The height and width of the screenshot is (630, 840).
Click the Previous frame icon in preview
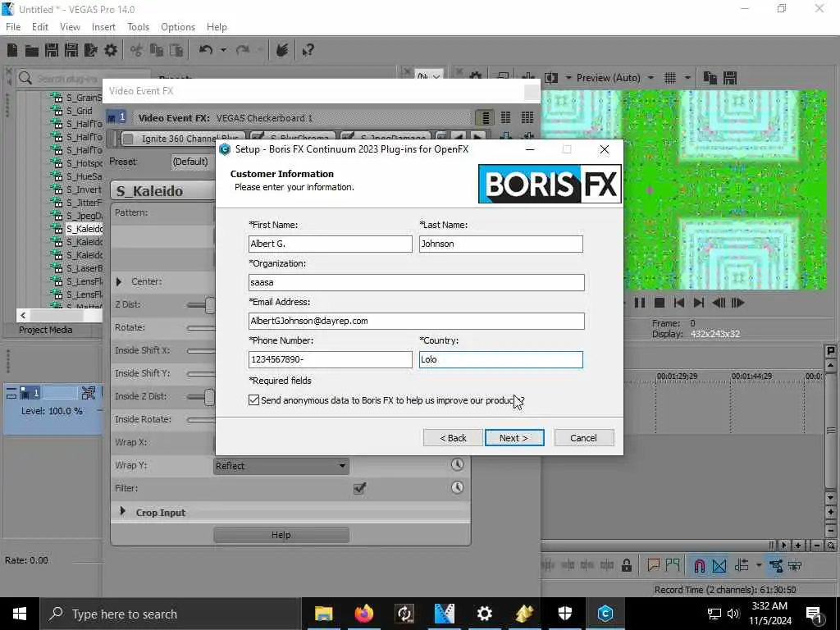[x=719, y=303]
